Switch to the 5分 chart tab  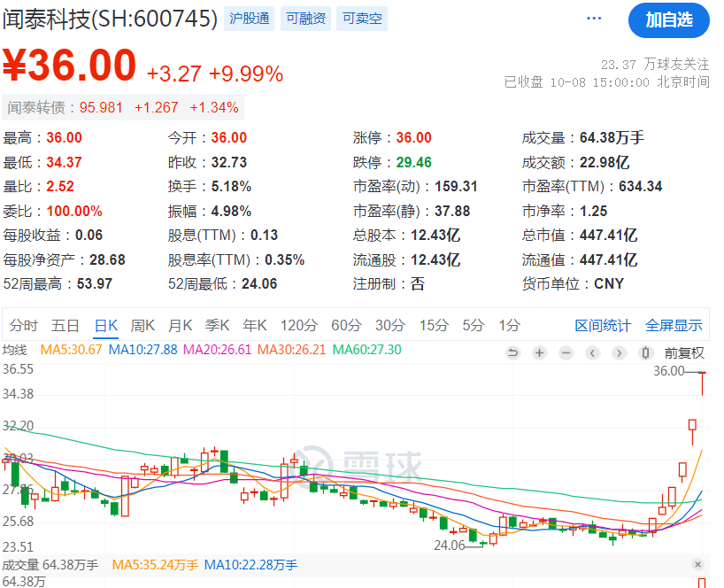click(x=474, y=326)
